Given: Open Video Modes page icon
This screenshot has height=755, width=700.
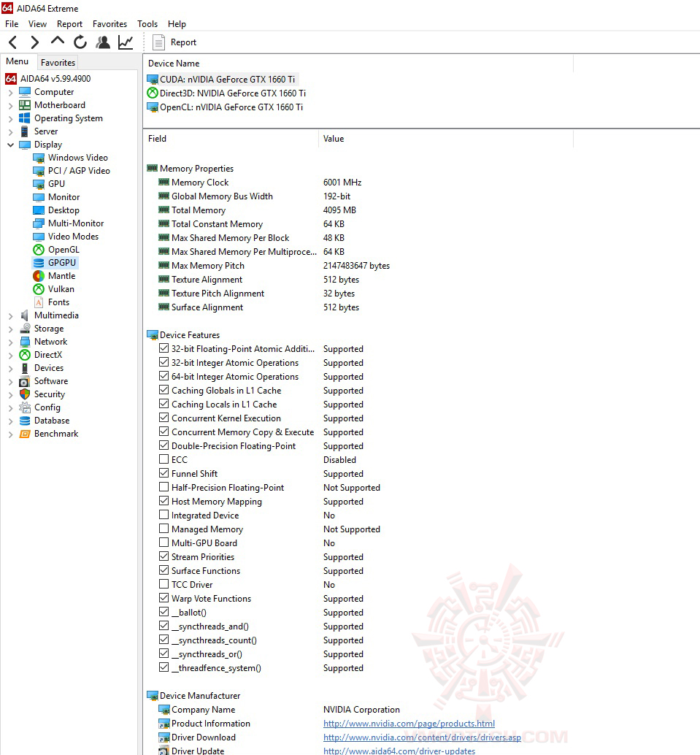Looking at the screenshot, I should (39, 237).
